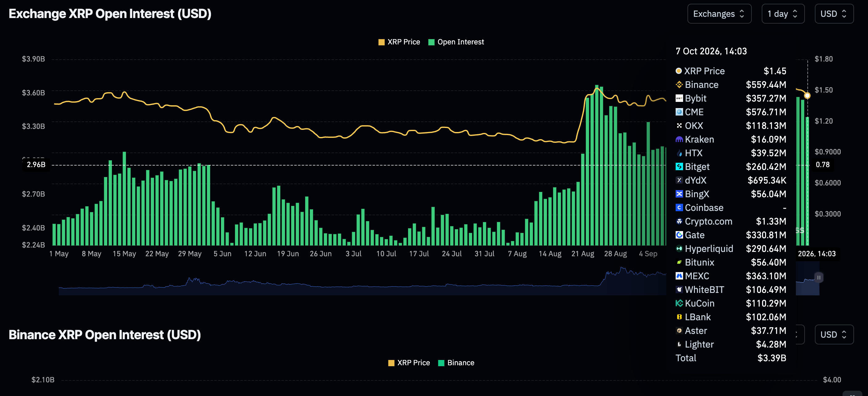Click the CME $576.71M value
The image size is (868, 396).
pos(766,112)
